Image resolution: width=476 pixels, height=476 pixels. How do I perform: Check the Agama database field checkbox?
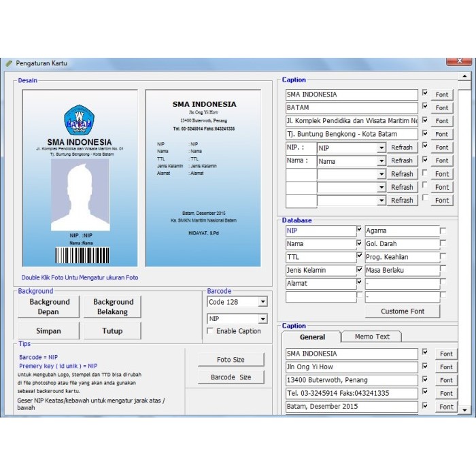click(x=443, y=231)
